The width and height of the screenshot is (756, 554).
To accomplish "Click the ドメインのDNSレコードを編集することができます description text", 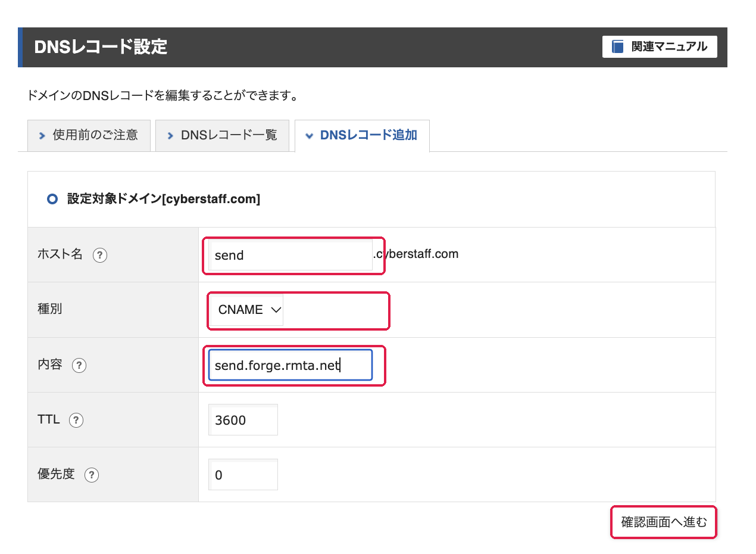I will tap(163, 95).
